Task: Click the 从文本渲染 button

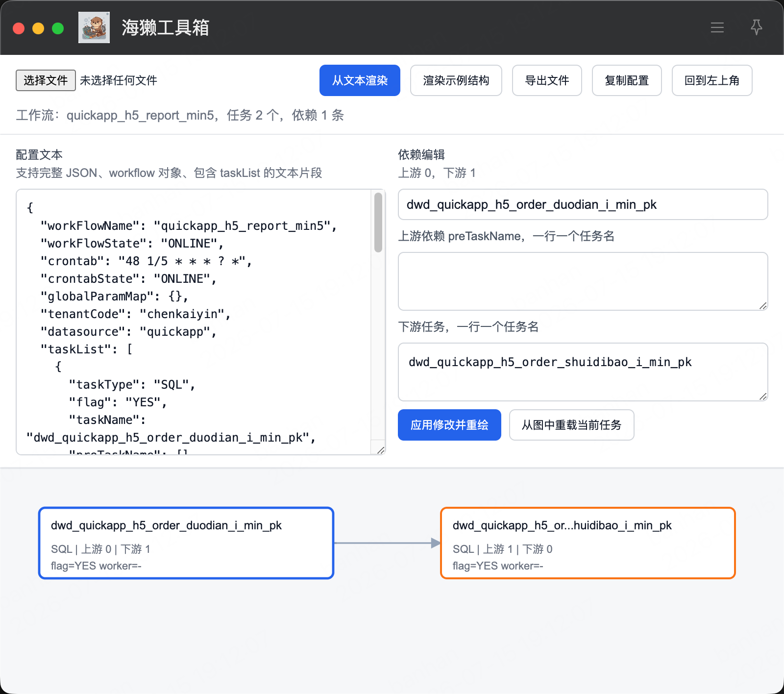Action: coord(360,80)
